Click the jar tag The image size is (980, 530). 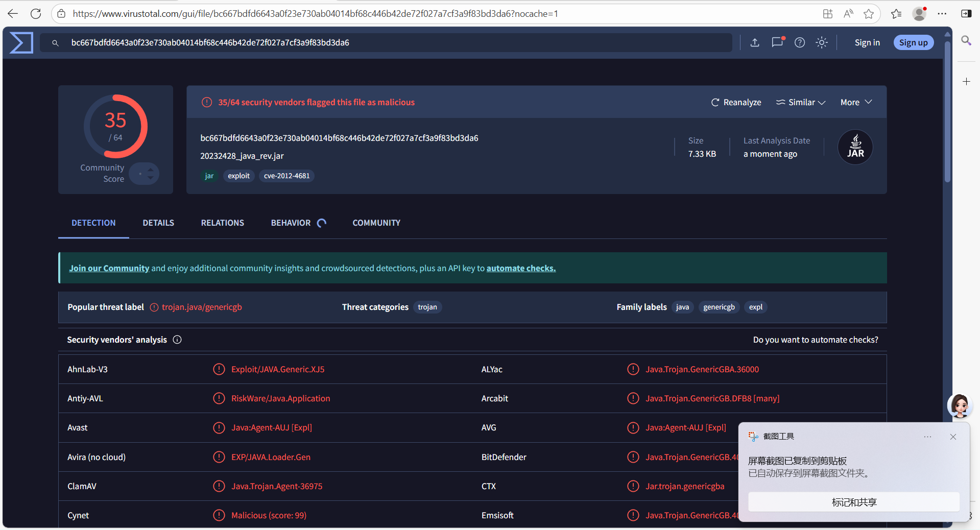click(x=209, y=176)
